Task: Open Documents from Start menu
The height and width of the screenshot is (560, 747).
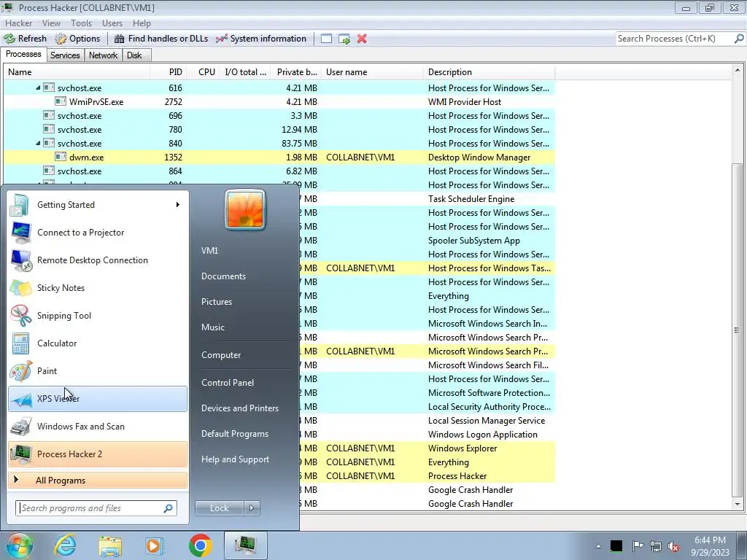Action: pos(223,276)
